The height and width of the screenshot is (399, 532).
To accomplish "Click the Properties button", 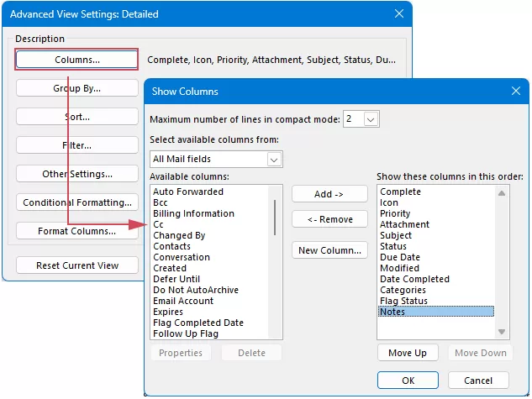I will (x=181, y=353).
